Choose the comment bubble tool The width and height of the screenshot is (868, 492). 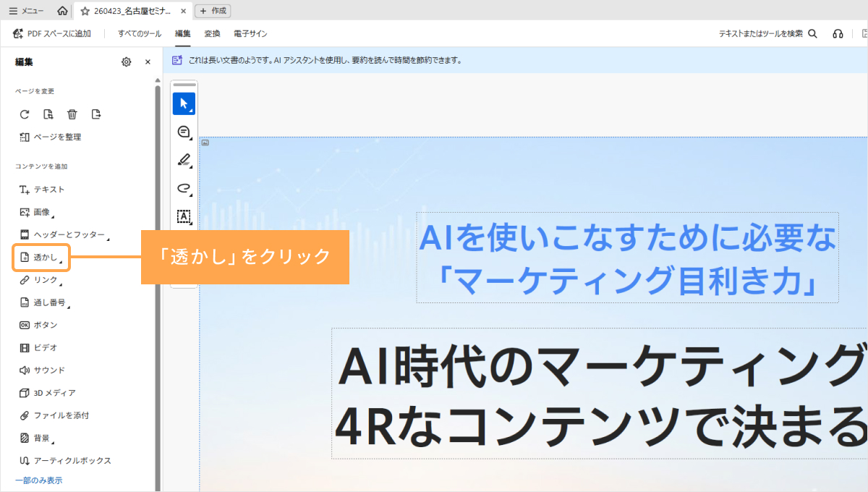click(x=184, y=132)
